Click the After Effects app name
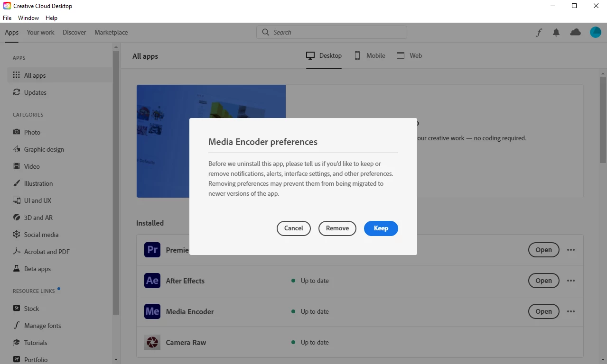This screenshot has width=607, height=364. tap(185, 281)
